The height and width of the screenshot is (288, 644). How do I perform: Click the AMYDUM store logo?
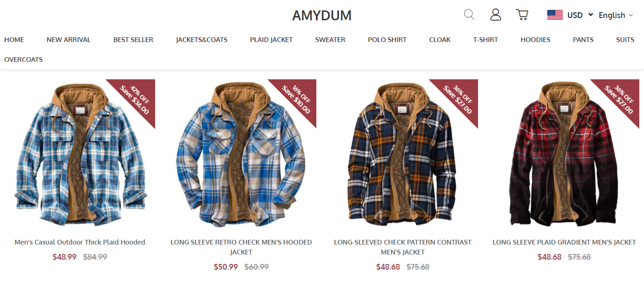pos(322,16)
